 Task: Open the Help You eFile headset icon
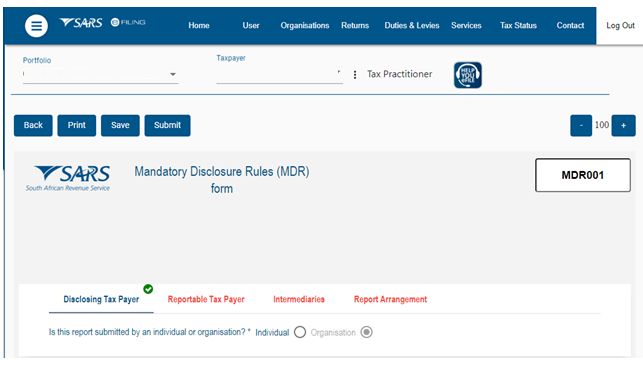pyautogui.click(x=467, y=75)
